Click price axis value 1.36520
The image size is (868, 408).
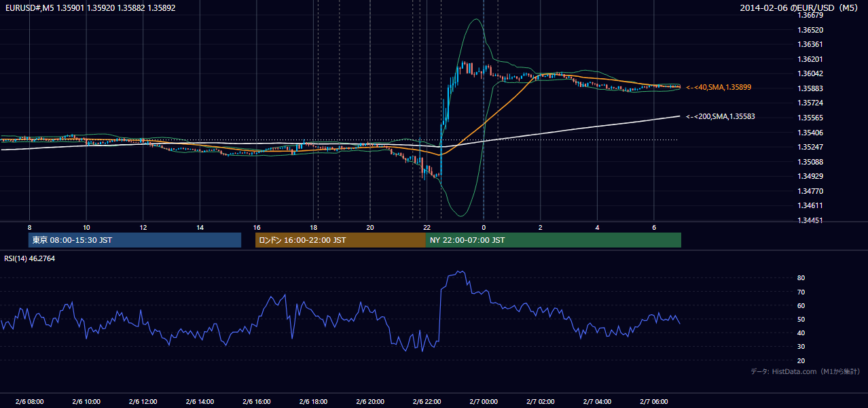point(810,30)
